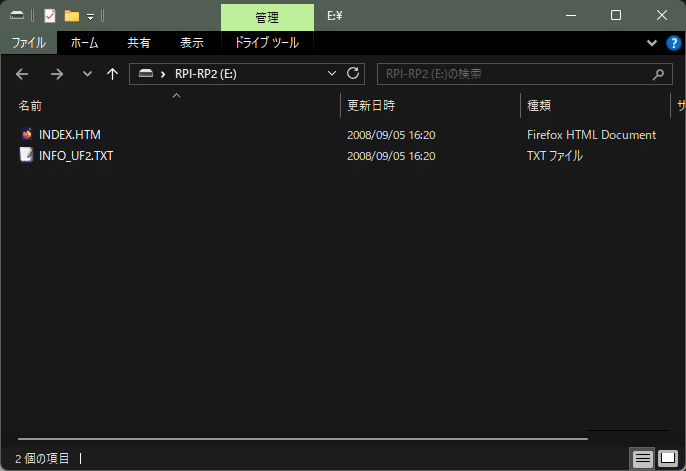Click the Firefox HTML Document type cell

point(592,135)
